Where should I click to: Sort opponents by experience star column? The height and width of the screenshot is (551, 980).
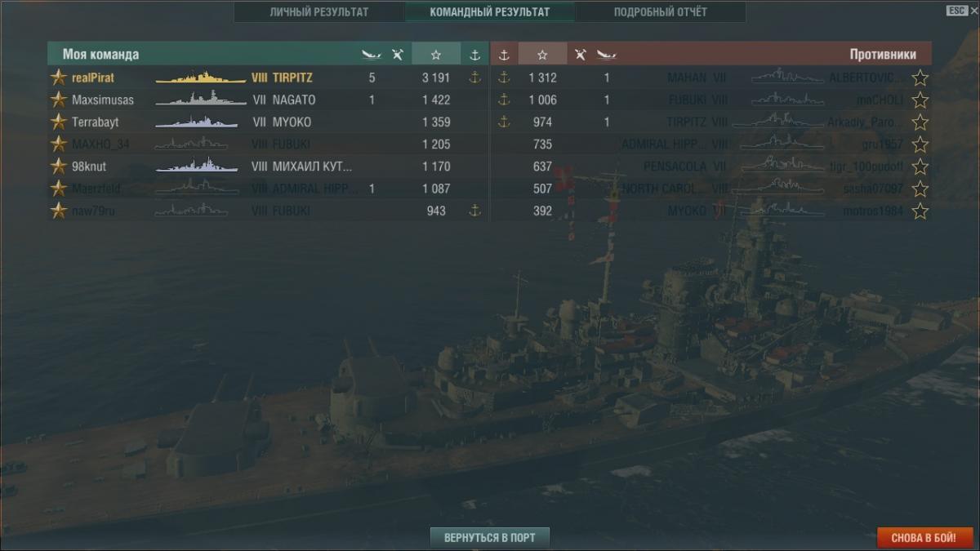click(542, 55)
